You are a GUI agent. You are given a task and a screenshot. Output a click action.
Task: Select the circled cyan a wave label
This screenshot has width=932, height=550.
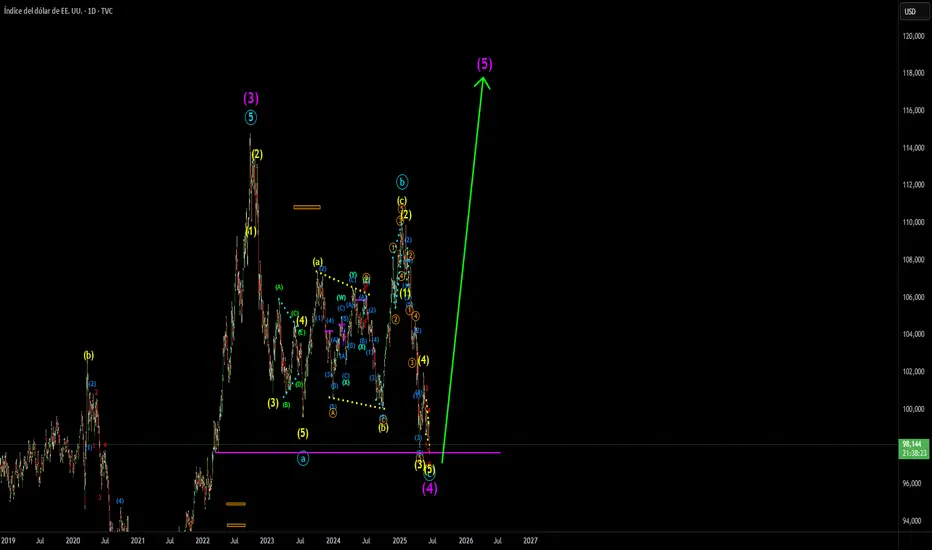click(303, 458)
